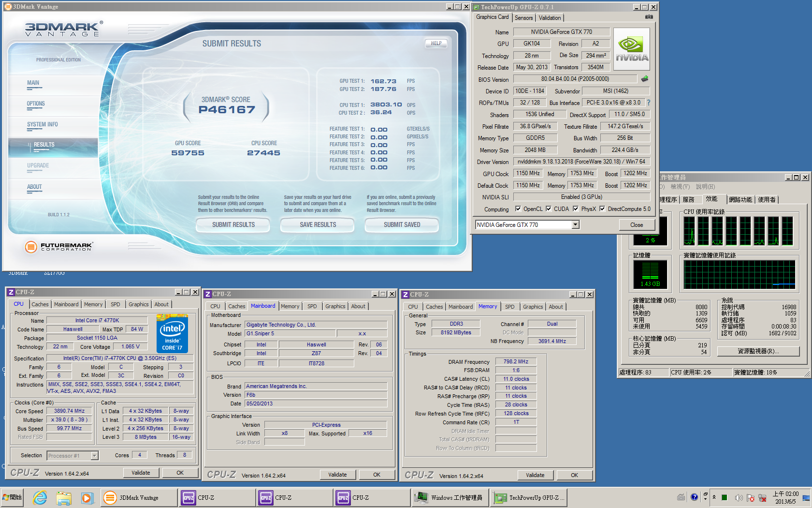Click Validate in the Memory CPU-Z window

click(x=535, y=475)
